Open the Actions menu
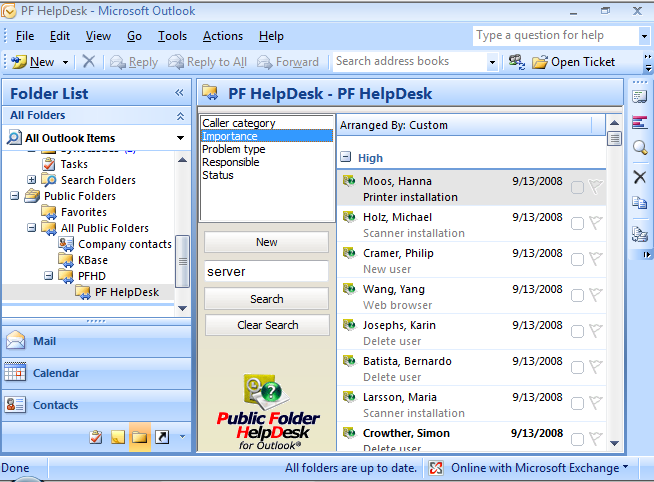Screen dimensions: 654x482 click(x=223, y=36)
